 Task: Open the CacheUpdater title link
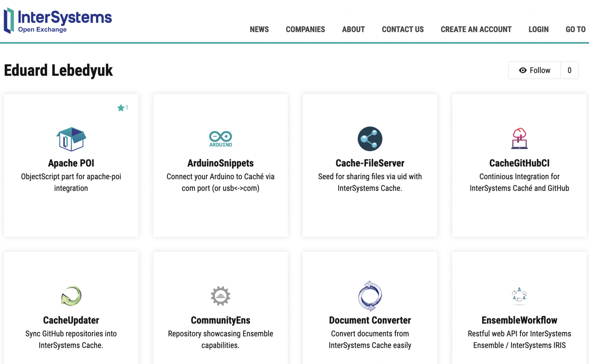point(71,320)
